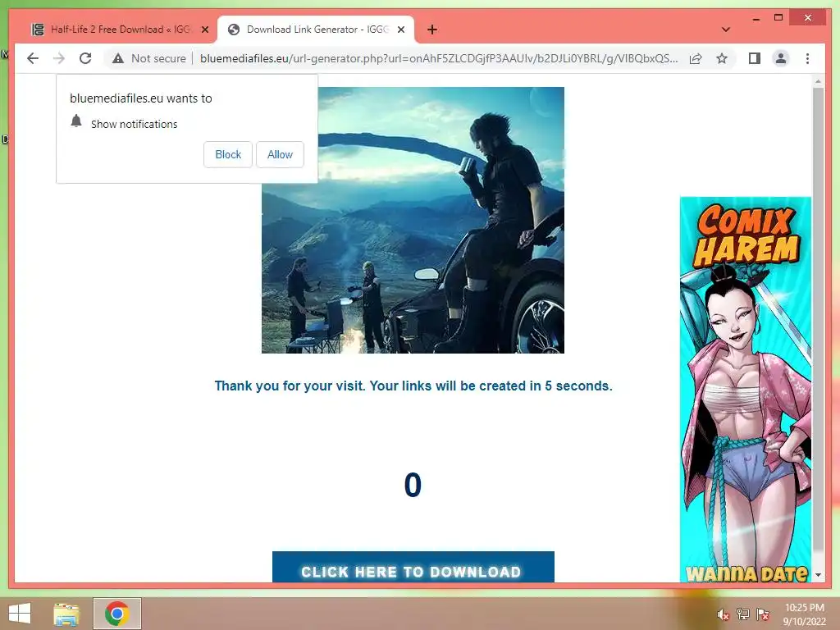Screen dimensions: 840x630
Task: Allow notifications from bluemediafiles.eu
Action: tap(280, 154)
